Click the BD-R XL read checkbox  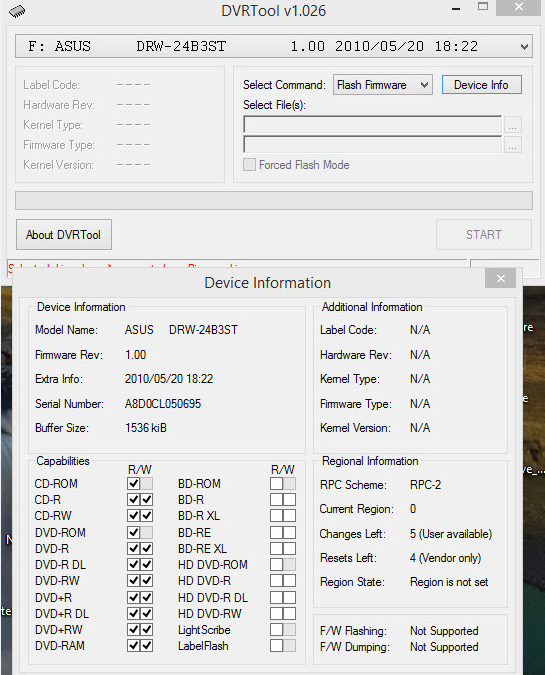tap(276, 515)
